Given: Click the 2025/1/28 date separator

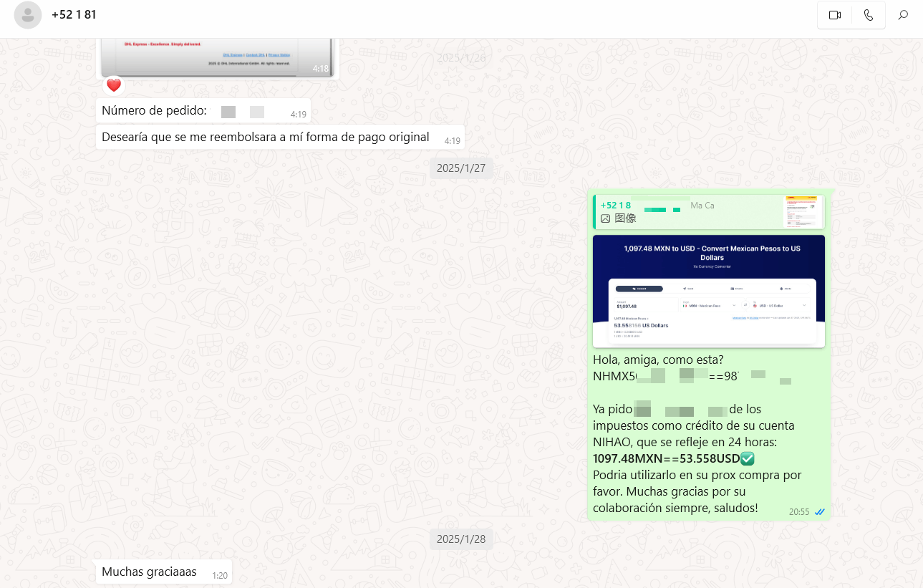Looking at the screenshot, I should click(461, 539).
